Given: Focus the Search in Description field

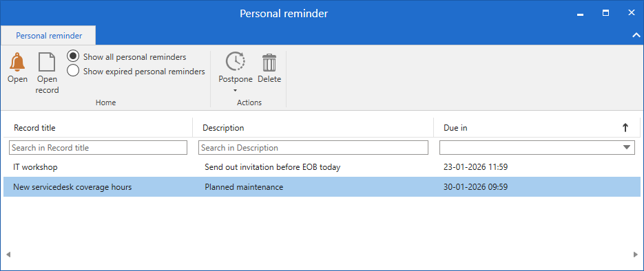Looking at the screenshot, I should [x=313, y=148].
